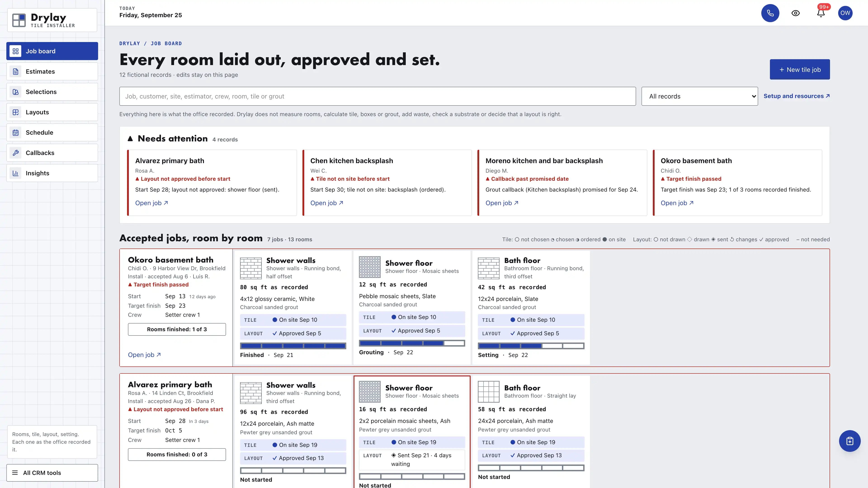
Task: Open the OW user avatar menu
Action: pos(845,13)
